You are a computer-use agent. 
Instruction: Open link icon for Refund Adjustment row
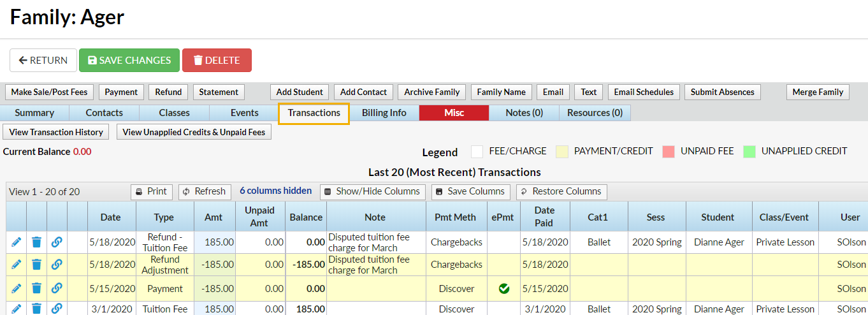click(57, 265)
